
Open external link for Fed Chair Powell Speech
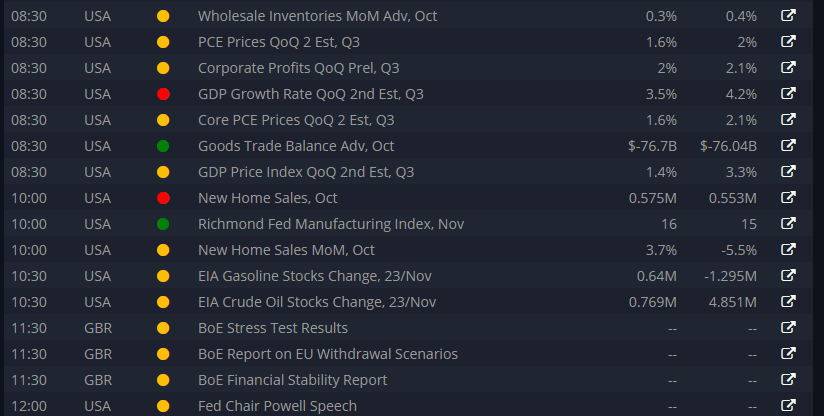click(x=788, y=405)
